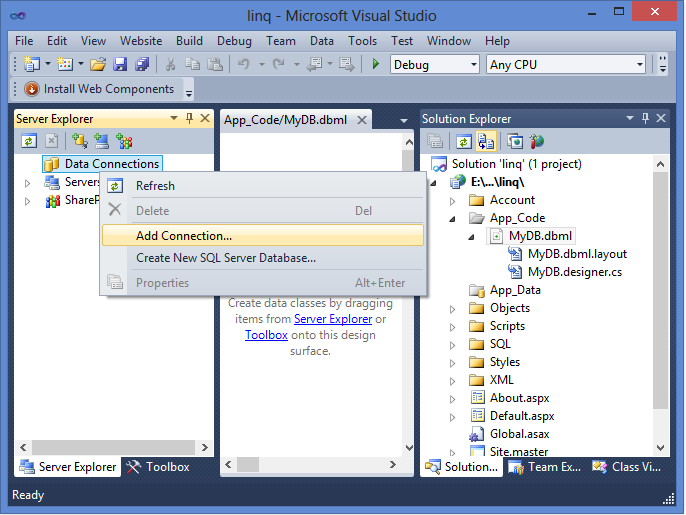Open the Debug configuration dropdown
Viewport: 686px width, 515px height.
click(x=474, y=65)
